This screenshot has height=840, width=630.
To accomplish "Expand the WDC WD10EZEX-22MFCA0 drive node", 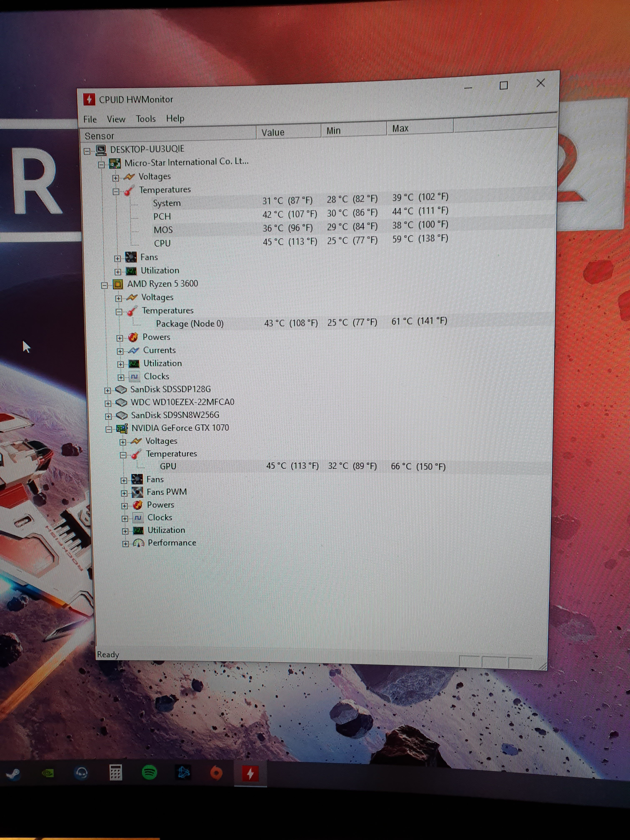I will pyautogui.click(x=108, y=403).
